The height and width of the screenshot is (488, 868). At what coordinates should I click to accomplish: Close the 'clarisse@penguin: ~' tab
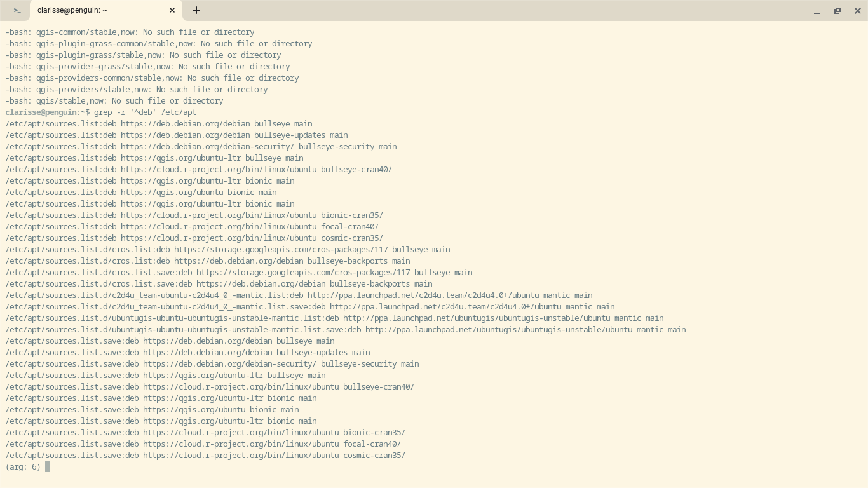click(172, 11)
